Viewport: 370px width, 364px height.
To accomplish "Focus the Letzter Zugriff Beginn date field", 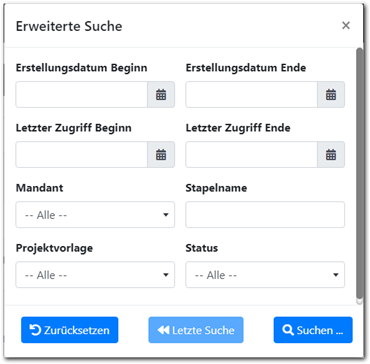I will click(82, 155).
